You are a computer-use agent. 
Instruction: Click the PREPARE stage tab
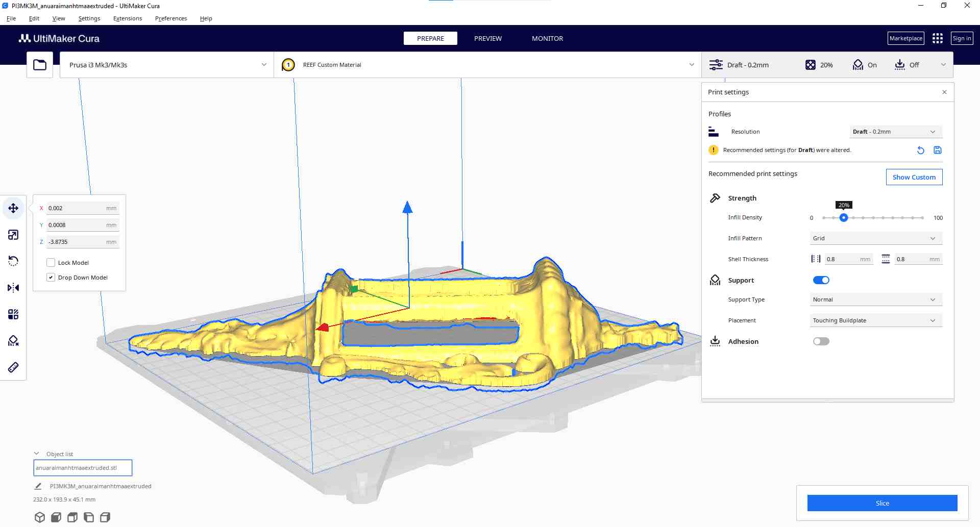(430, 38)
